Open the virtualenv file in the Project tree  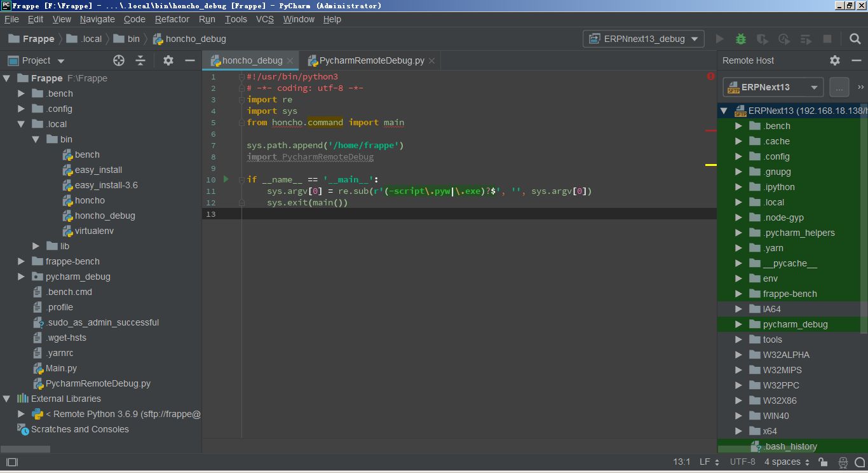[88, 231]
